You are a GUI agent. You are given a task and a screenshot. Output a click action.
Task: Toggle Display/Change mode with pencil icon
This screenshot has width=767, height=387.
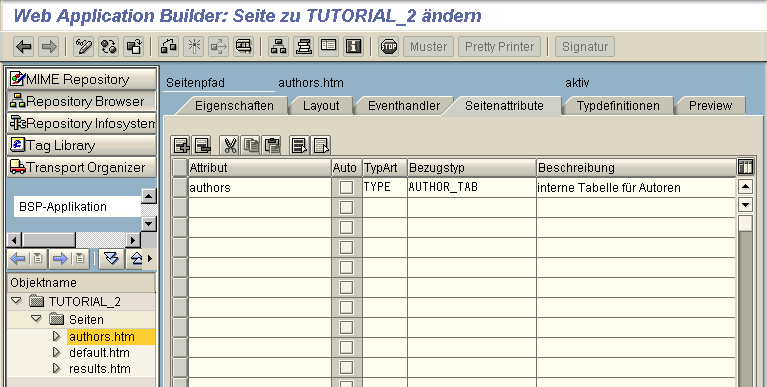point(84,47)
